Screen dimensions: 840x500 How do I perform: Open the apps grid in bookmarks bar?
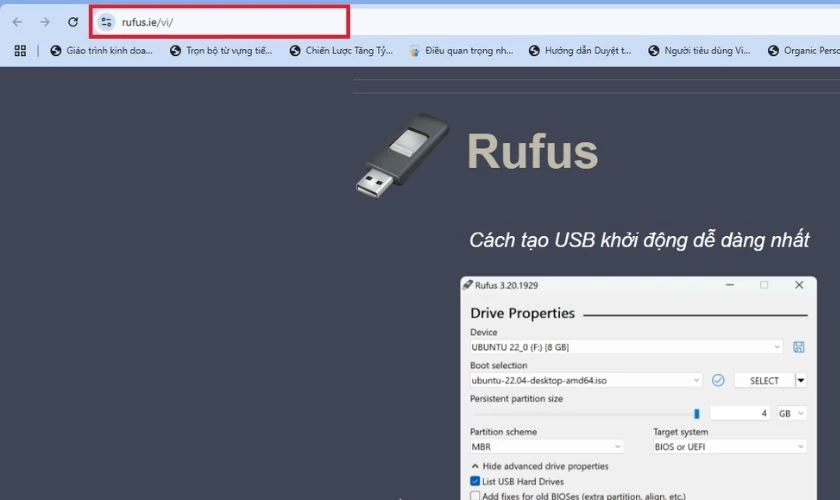pyautogui.click(x=20, y=51)
